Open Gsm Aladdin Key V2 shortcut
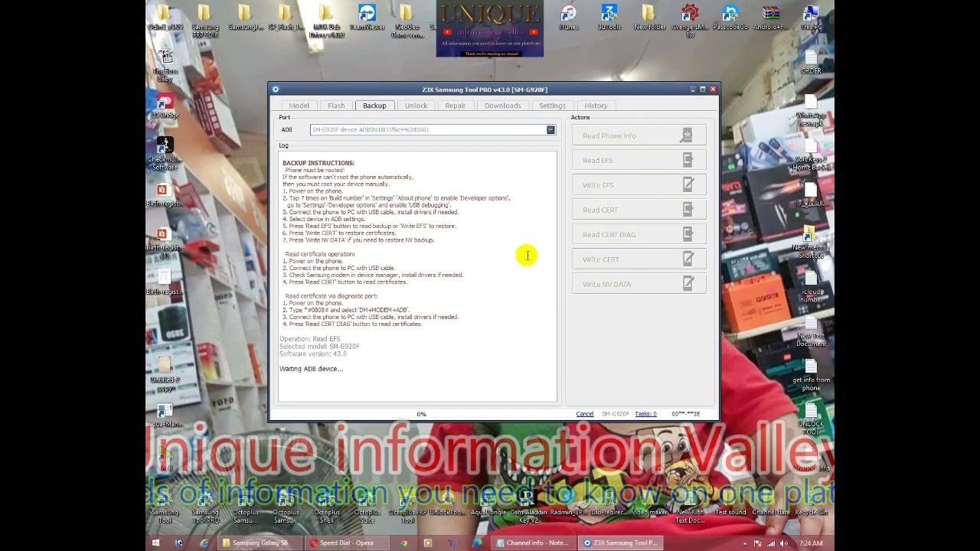Viewport: 980px width, 551px height. pos(528,507)
